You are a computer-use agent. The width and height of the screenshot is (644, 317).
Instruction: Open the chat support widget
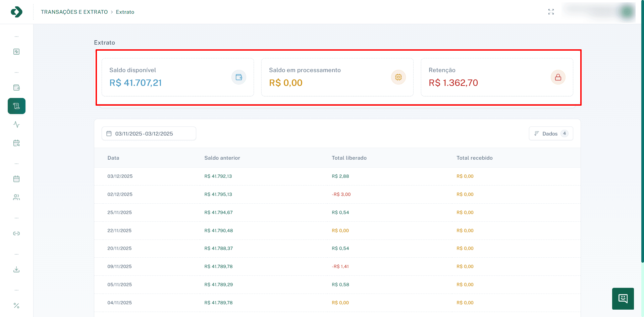click(623, 299)
